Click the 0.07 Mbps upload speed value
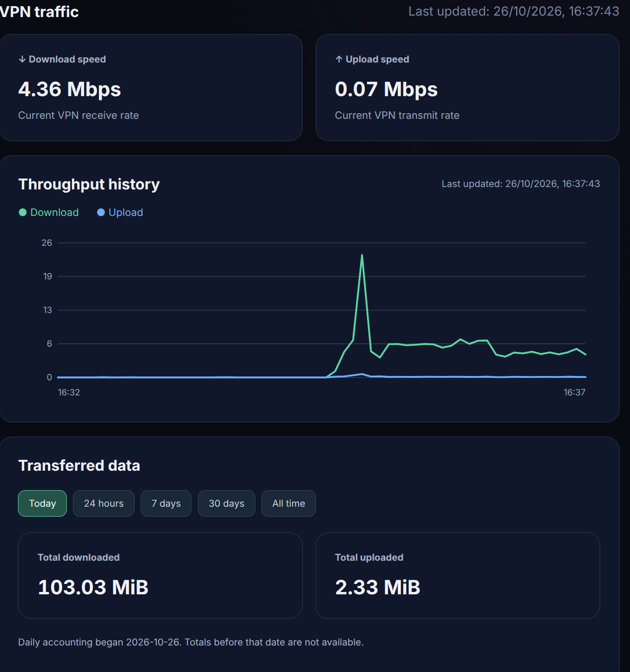The height and width of the screenshot is (672, 630). point(386,89)
